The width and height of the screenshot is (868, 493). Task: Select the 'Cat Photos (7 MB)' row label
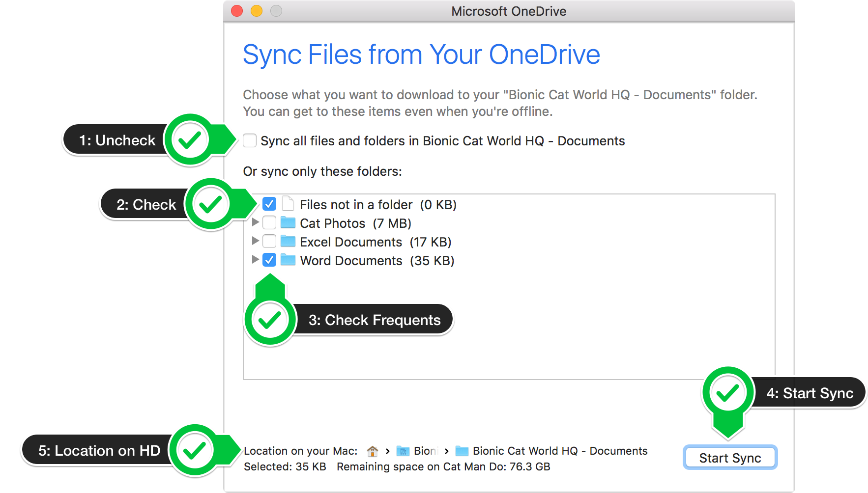(355, 223)
